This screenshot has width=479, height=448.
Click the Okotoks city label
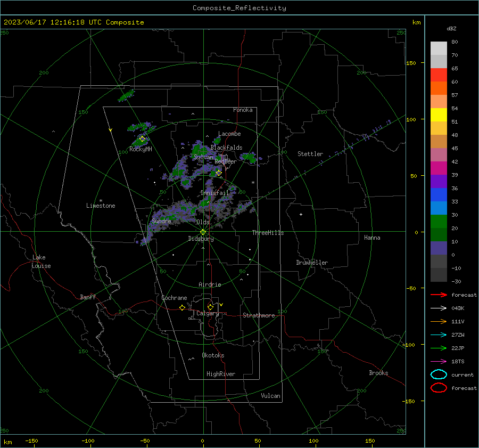pos(213,355)
